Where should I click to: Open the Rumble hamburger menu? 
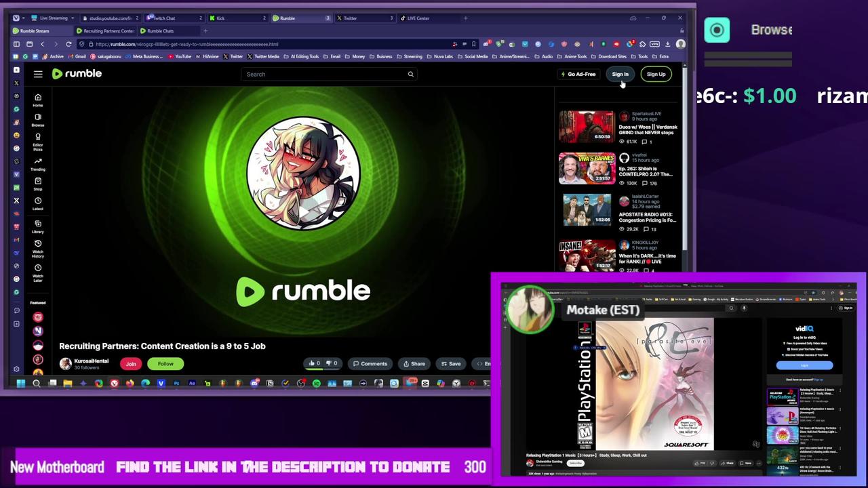click(38, 74)
